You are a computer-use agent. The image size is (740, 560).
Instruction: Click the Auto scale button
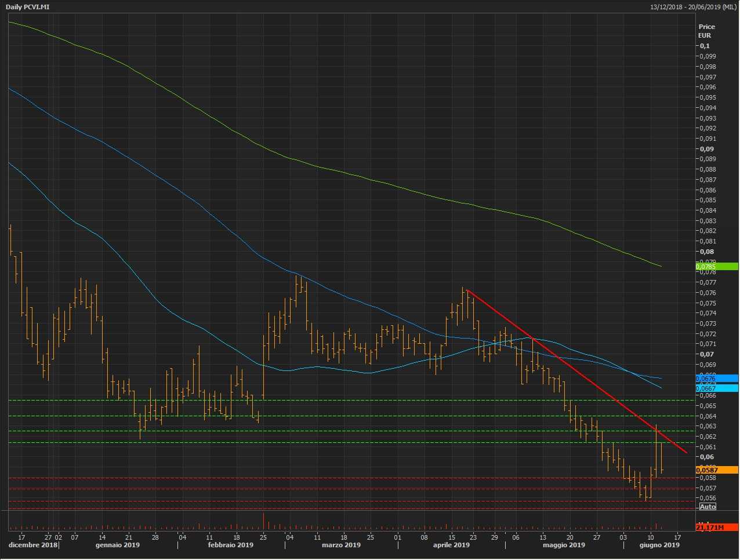[x=708, y=507]
